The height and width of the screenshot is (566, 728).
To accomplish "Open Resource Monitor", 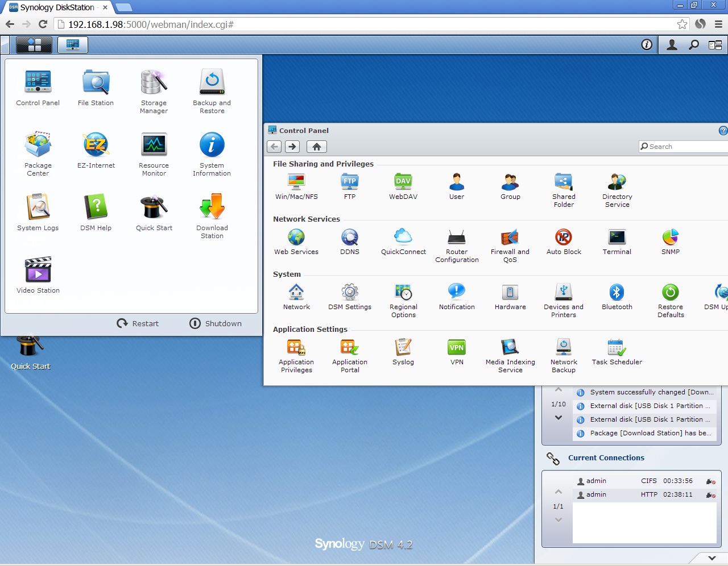I will point(154,154).
